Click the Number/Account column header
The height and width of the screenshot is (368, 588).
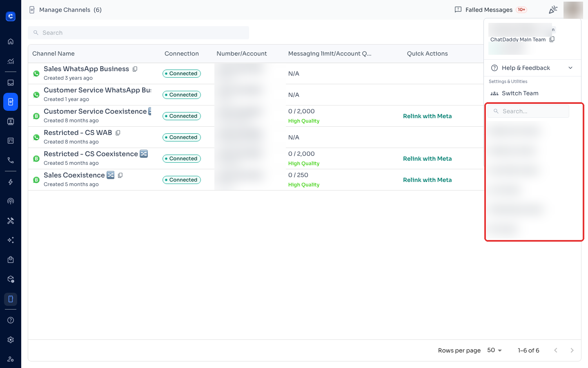[x=242, y=54]
